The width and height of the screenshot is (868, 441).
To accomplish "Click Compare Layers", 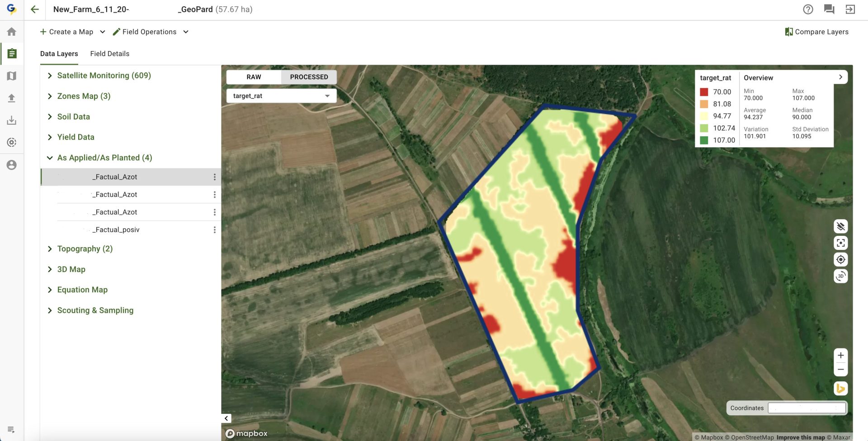I will pos(816,32).
